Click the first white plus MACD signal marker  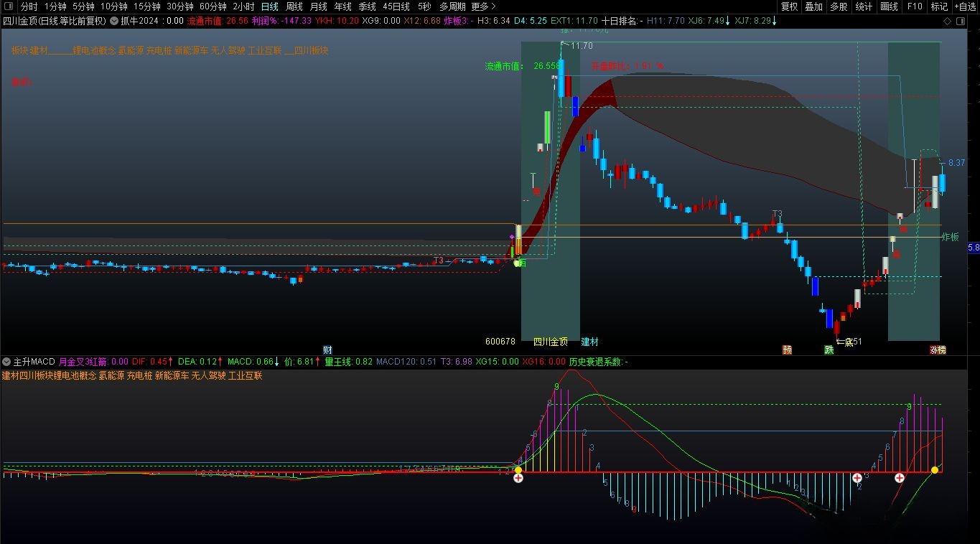(x=518, y=477)
